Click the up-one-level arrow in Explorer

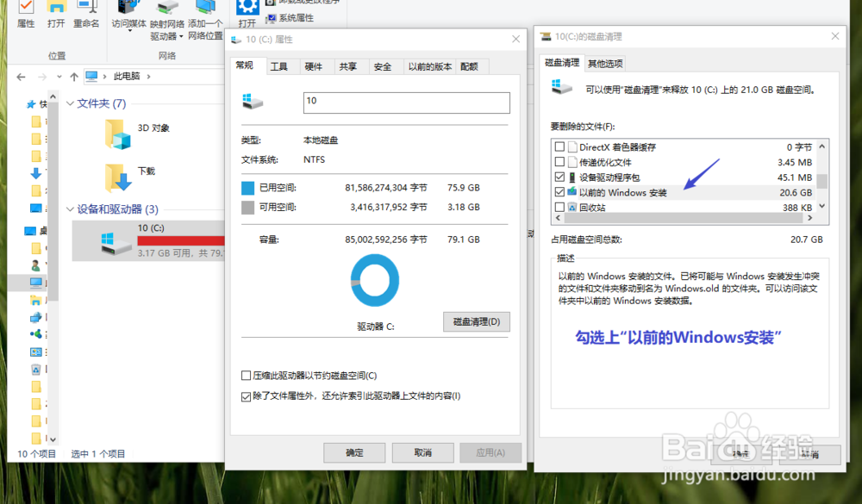pyautogui.click(x=74, y=77)
